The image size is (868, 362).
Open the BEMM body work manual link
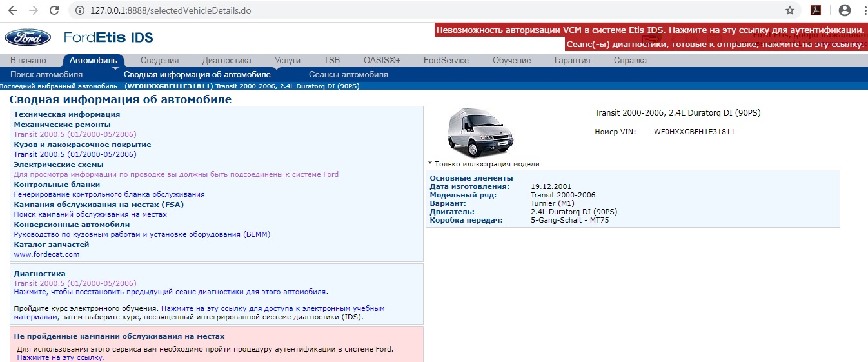pyautogui.click(x=142, y=234)
